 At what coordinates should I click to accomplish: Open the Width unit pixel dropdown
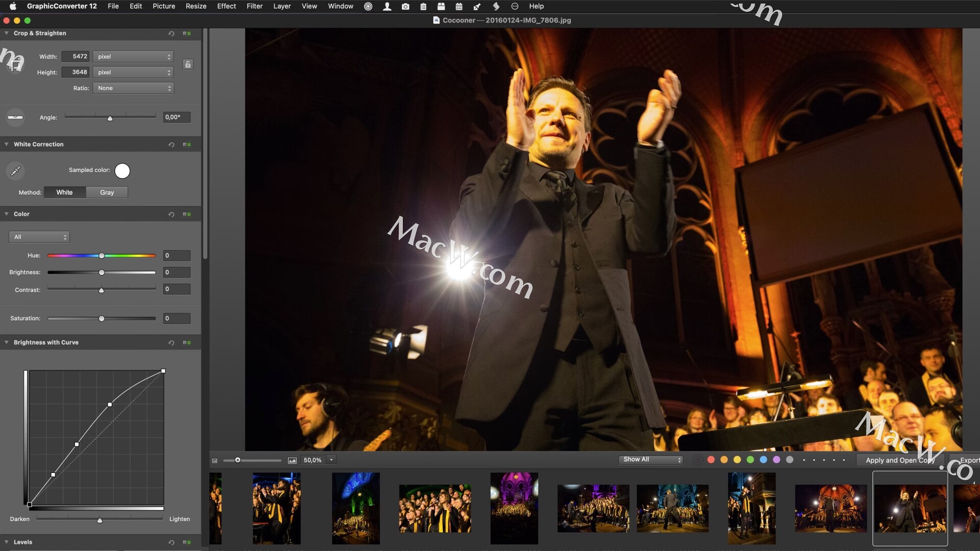click(133, 57)
